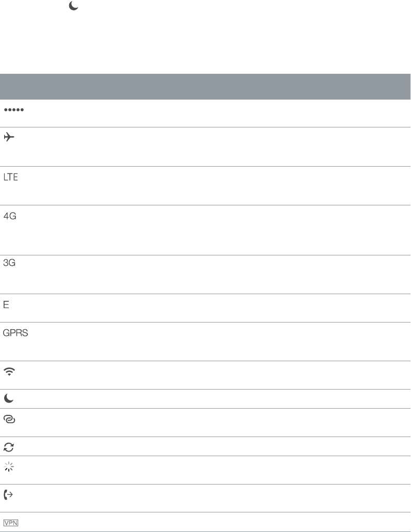Click the Call Forwarding phone-arrow icon
Screen dimensions: 411x532
[10, 494]
